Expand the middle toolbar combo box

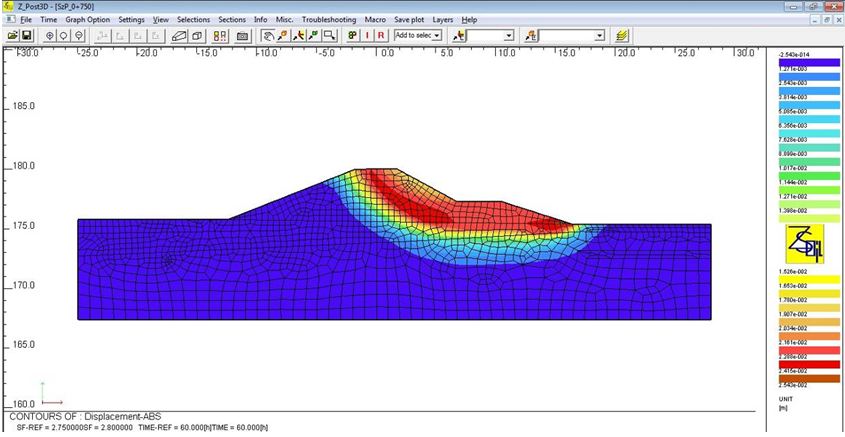click(x=508, y=35)
